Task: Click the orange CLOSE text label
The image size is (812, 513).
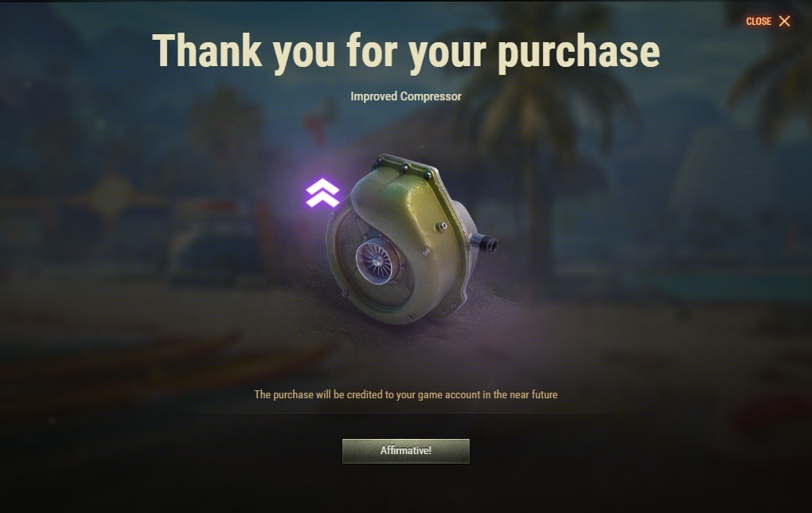Action: pyautogui.click(x=759, y=22)
